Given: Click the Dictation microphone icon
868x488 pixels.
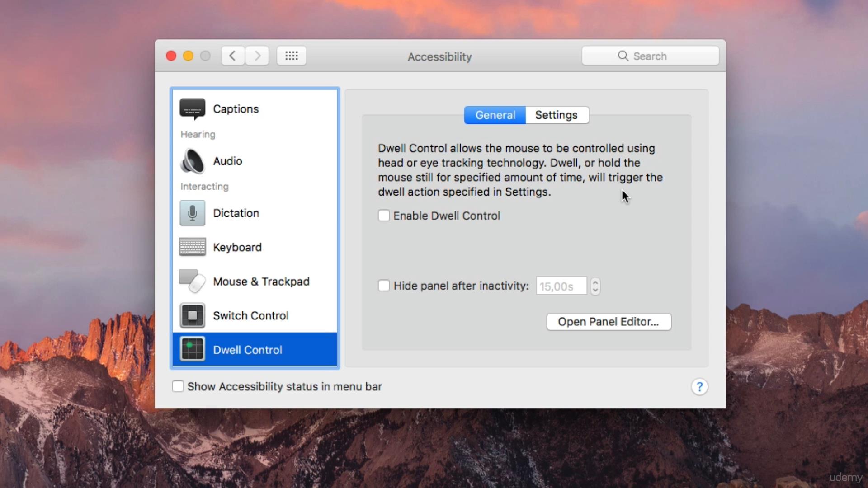Looking at the screenshot, I should point(192,213).
